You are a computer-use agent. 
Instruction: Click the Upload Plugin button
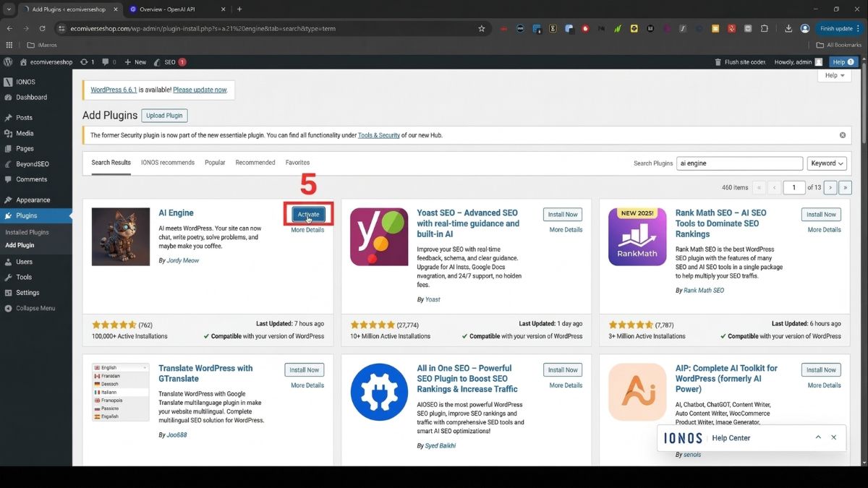coord(164,116)
